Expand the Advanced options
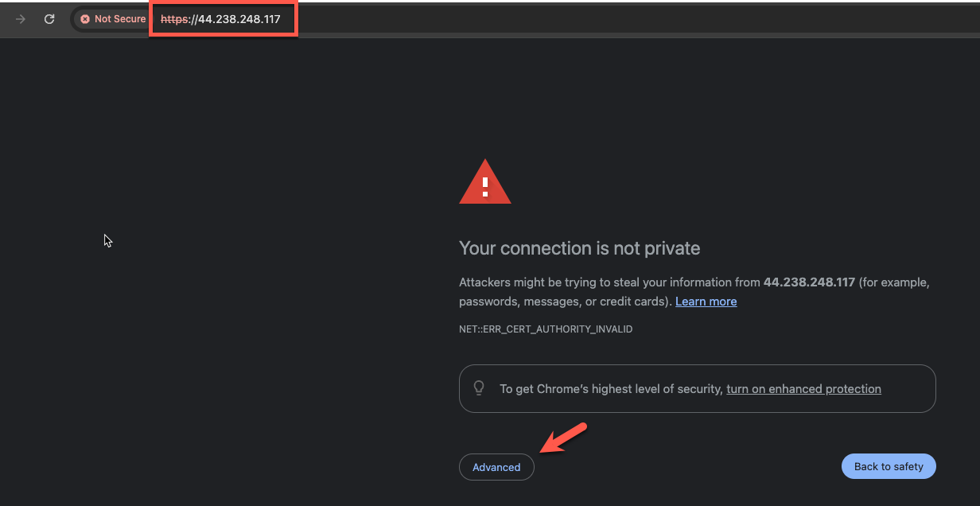The image size is (980, 506). [496, 467]
